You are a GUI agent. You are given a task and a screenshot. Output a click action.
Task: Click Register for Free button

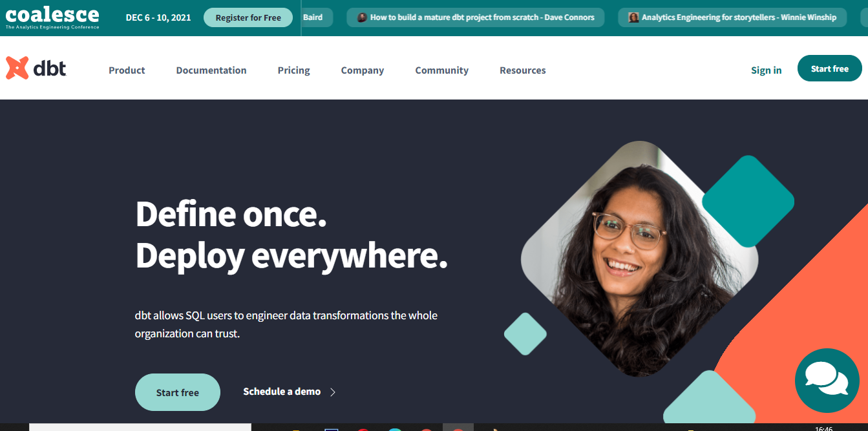[x=248, y=17]
